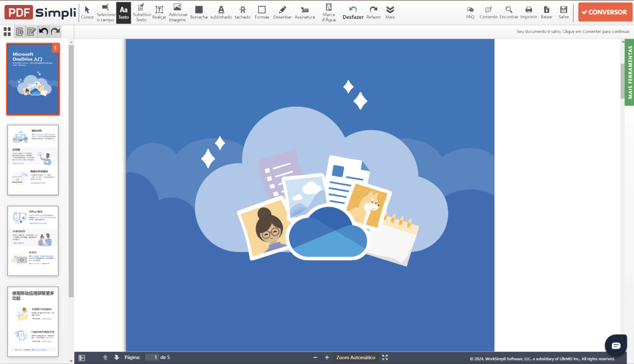Screen dimensions: 634x364
Task: Choose the tachado strikethrough tool
Action: click(x=242, y=12)
